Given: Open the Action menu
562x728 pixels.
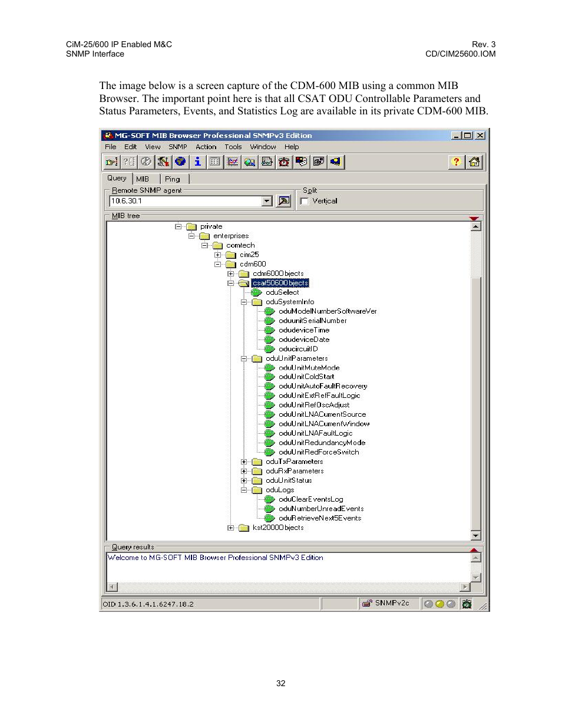Looking at the screenshot, I should (206, 147).
